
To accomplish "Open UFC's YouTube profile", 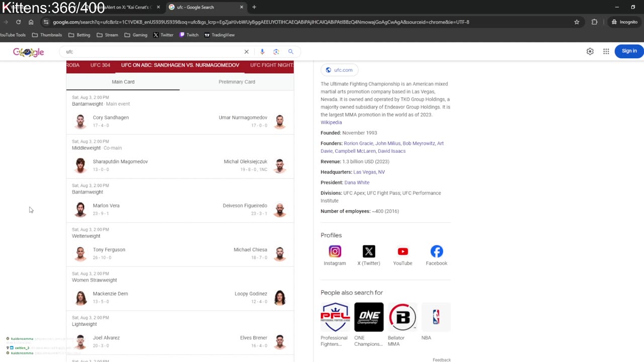I will (403, 255).
